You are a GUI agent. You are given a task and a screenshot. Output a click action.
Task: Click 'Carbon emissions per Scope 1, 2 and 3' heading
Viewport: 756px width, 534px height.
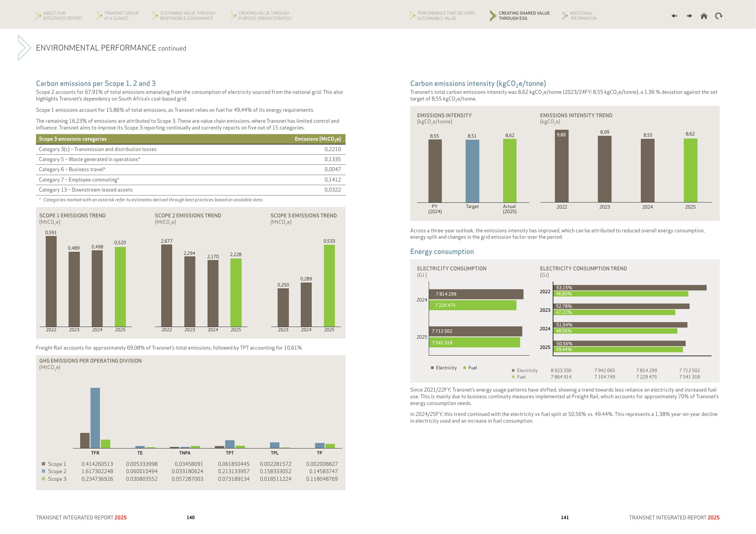click(96, 83)
